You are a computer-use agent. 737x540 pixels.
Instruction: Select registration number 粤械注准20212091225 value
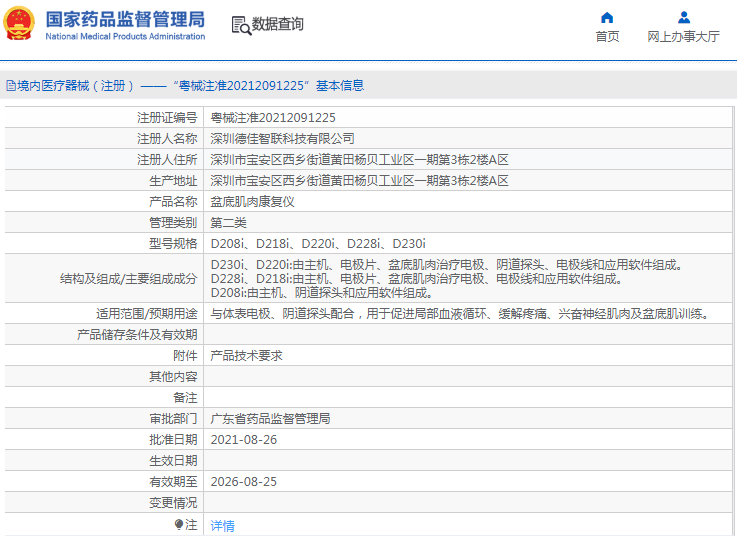tap(273, 117)
